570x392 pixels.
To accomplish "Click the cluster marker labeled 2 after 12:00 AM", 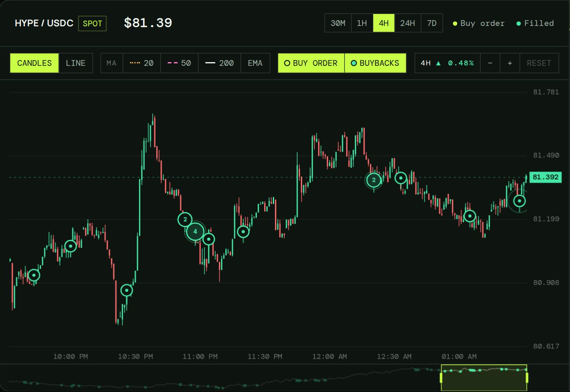I will click(374, 180).
